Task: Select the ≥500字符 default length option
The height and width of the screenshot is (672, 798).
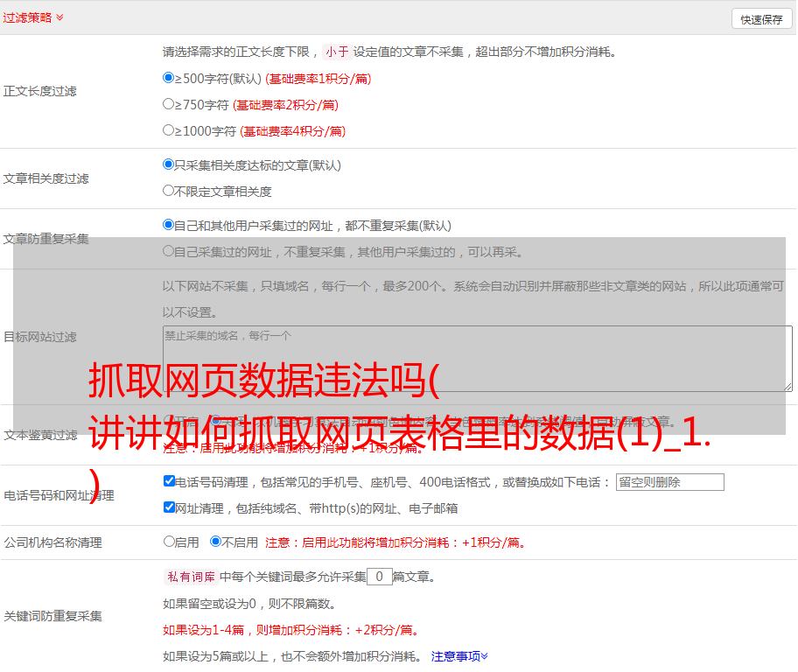Action: 169,78
